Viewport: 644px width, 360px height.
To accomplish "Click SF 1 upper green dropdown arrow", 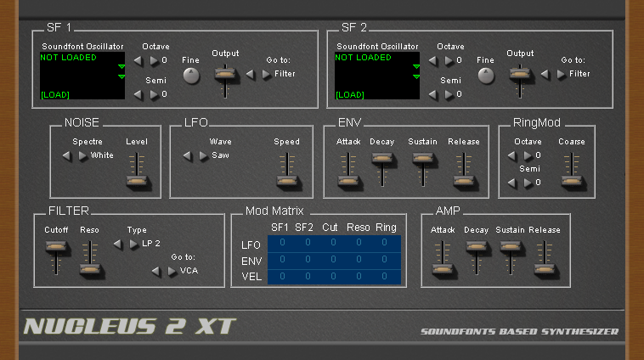I will tap(121, 66).
